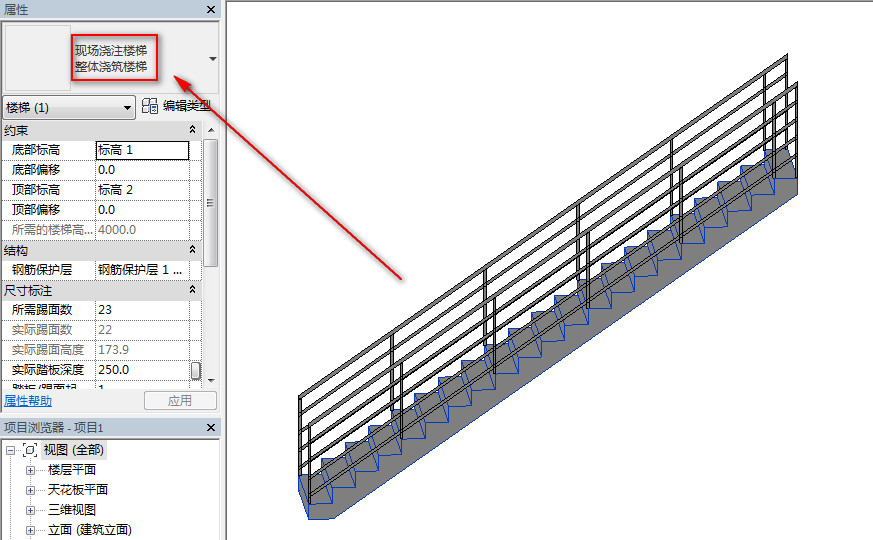Collapse the 结构 structure section
873x540 pixels.
pos(193,250)
